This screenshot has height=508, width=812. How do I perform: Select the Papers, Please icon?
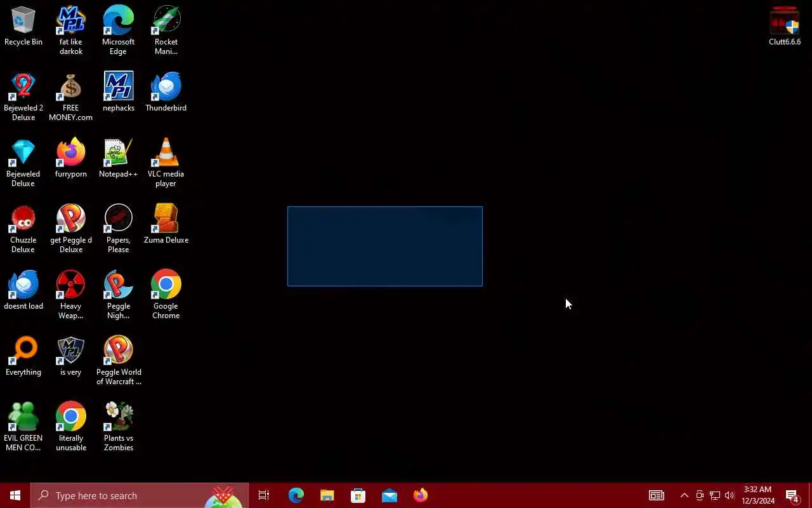pos(119,229)
